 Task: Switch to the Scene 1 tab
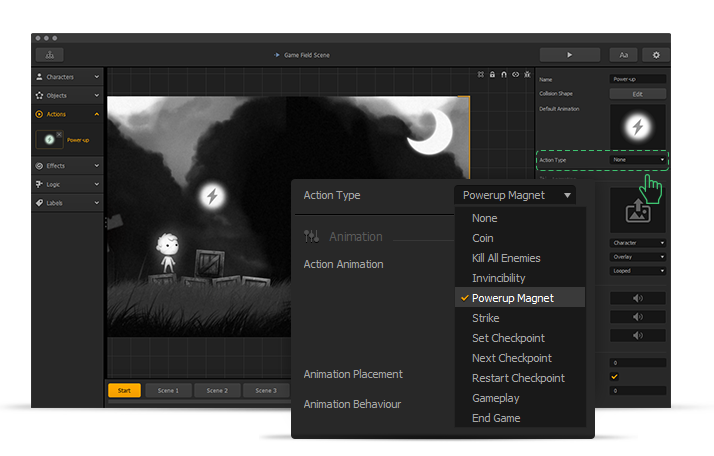pyautogui.click(x=168, y=390)
